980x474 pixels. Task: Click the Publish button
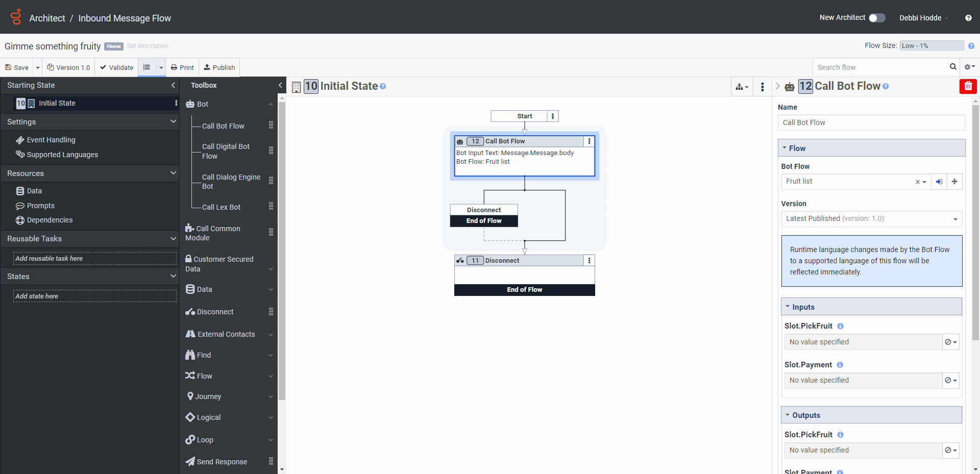[219, 67]
